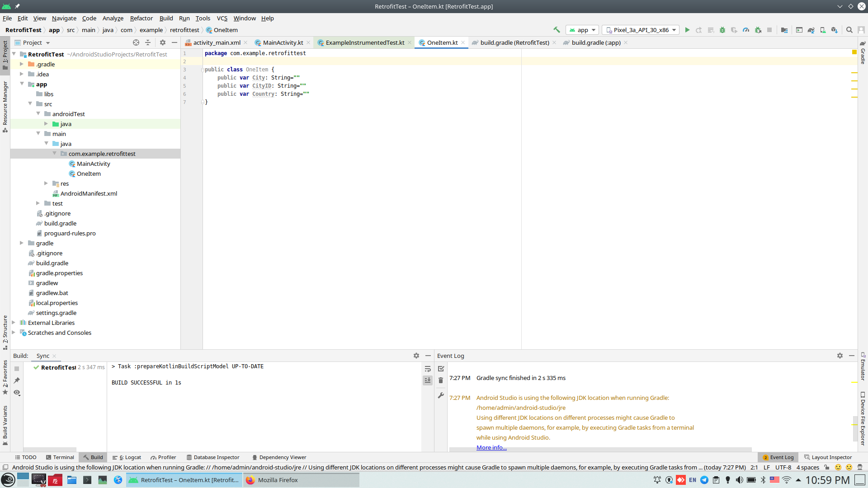
Task: Toggle pin tab in Build panel
Action: [17, 380]
